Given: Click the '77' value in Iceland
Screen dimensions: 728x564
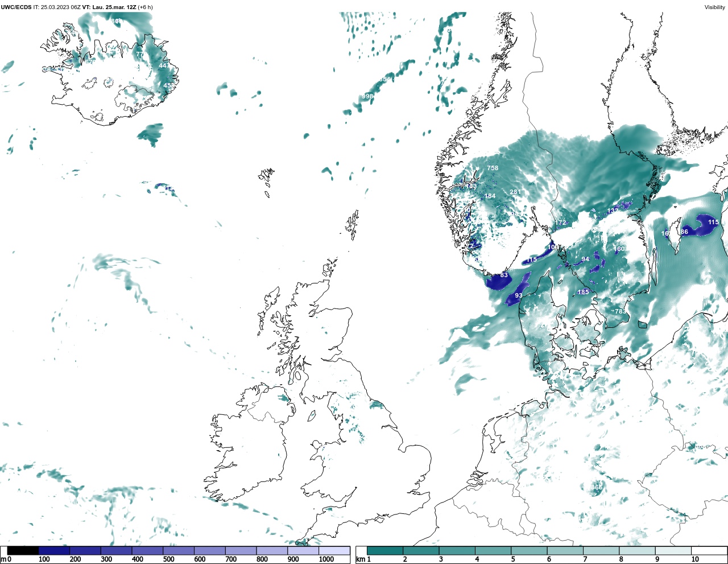Looking at the screenshot, I should [x=140, y=55].
